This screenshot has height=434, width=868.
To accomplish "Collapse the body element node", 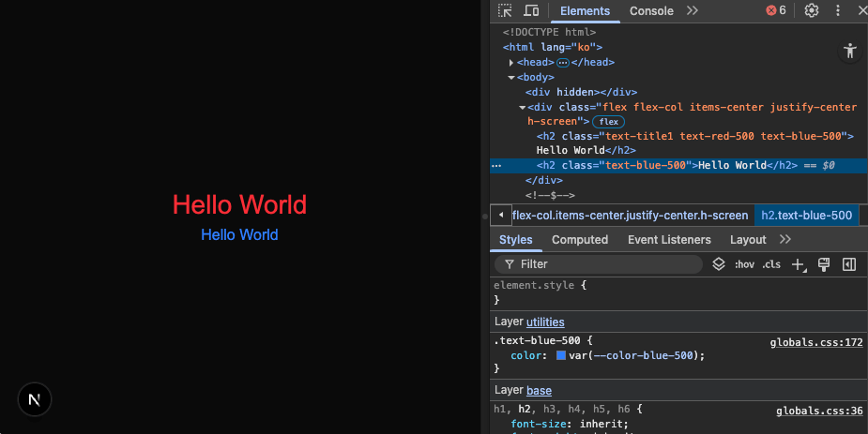I will (x=510, y=78).
